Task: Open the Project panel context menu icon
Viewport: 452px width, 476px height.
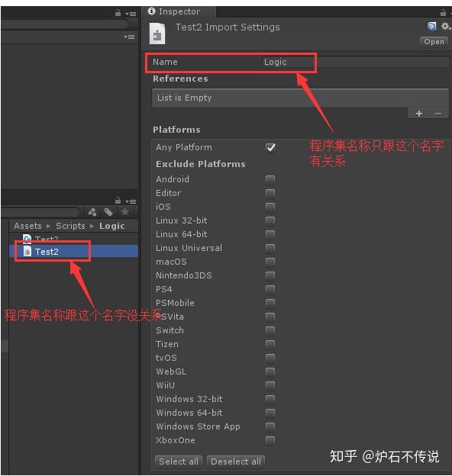Action: pos(131,201)
